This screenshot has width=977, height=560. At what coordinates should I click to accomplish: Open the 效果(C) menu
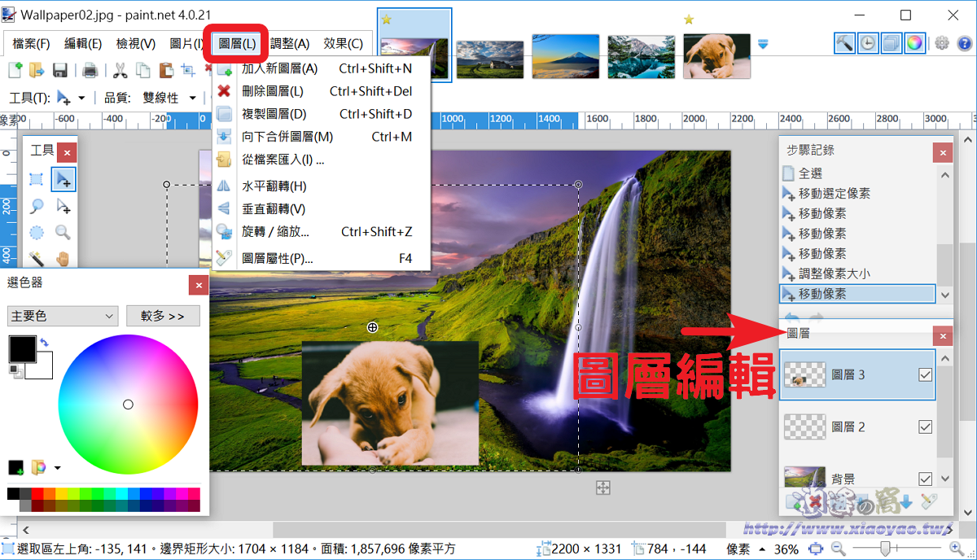point(344,44)
